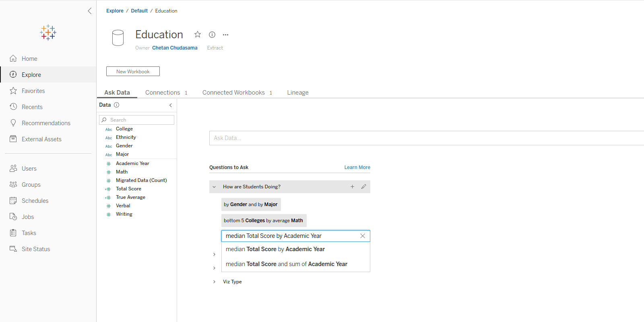Click the Jobs icon in sidebar
Screen dimensions: 644x322
point(13,217)
